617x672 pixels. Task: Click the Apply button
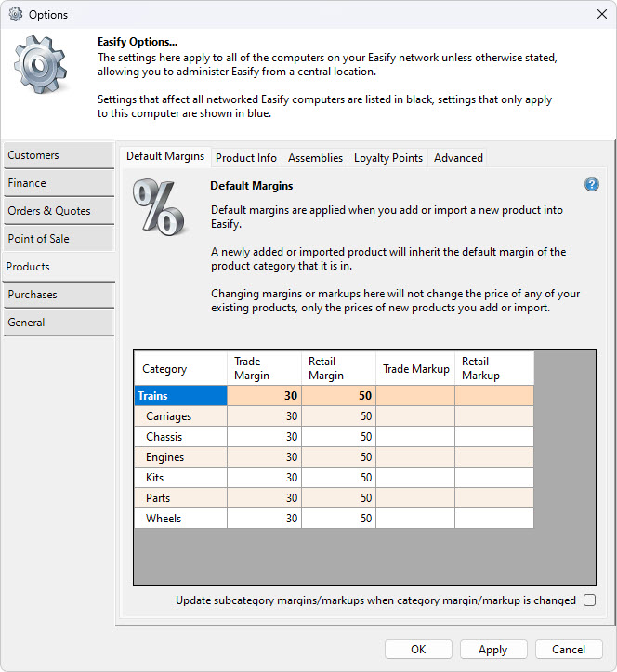(492, 650)
